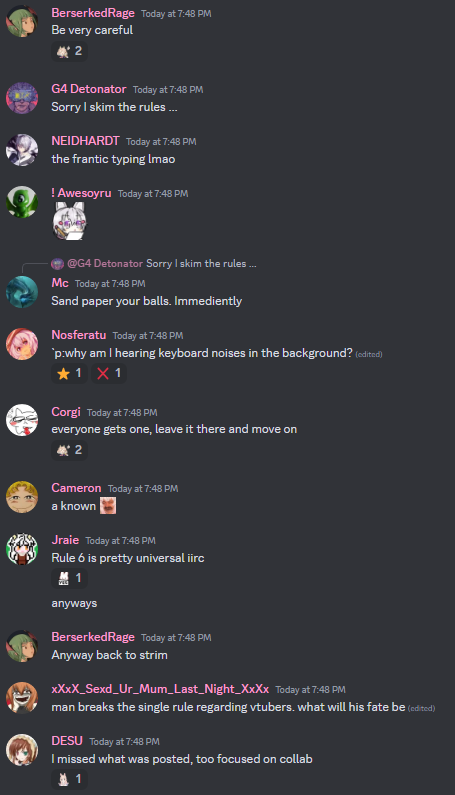Toggle the reaction under DESU's message
The height and width of the screenshot is (795, 455).
pyautogui.click(x=69, y=779)
